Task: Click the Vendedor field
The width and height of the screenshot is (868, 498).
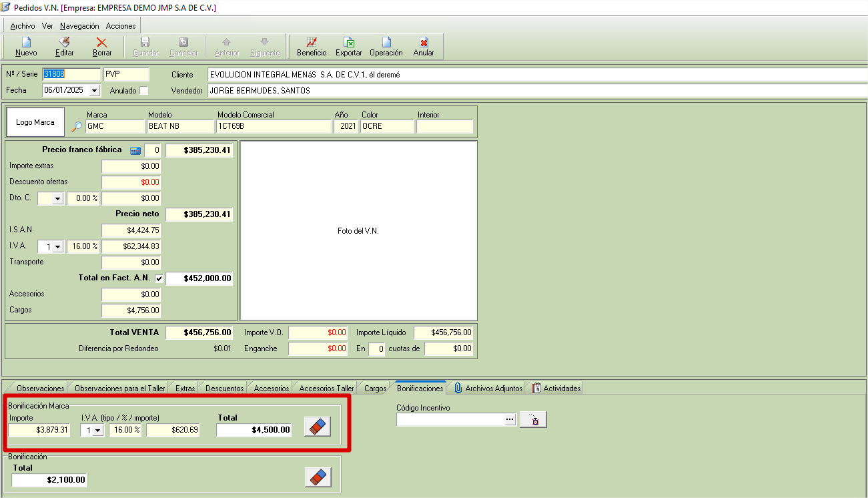Action: click(538, 91)
